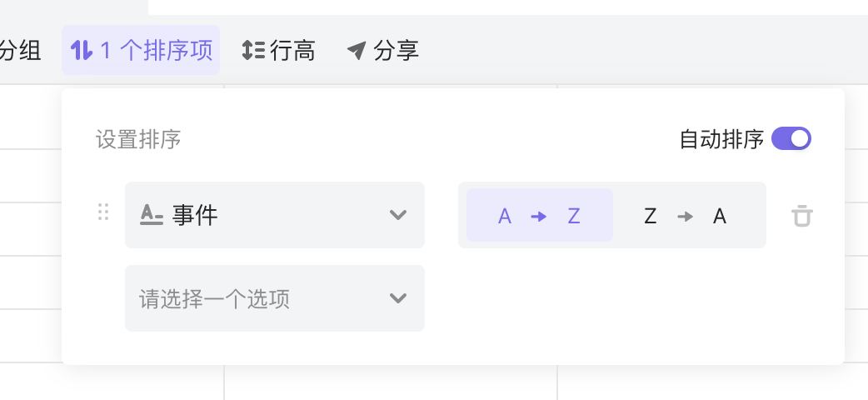Screen dimensions: 868x400
Task: Delete the 事件 sort rule with trash icon
Action: point(801,216)
